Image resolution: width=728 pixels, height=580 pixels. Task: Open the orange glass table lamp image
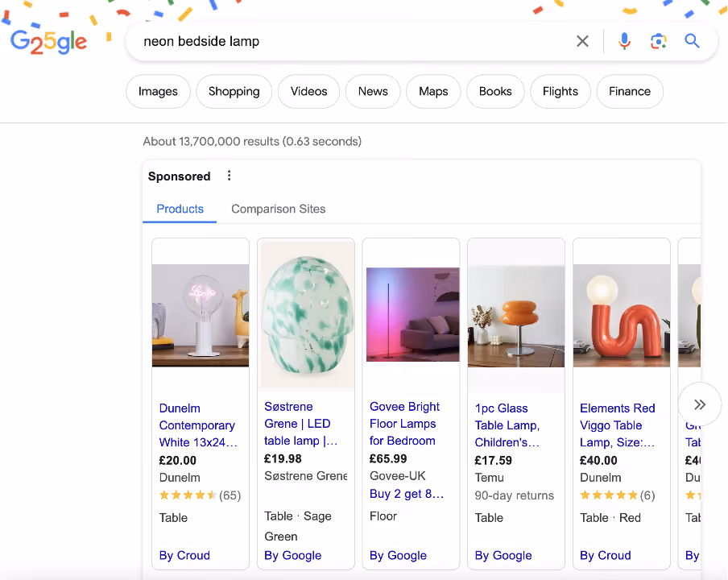516,316
